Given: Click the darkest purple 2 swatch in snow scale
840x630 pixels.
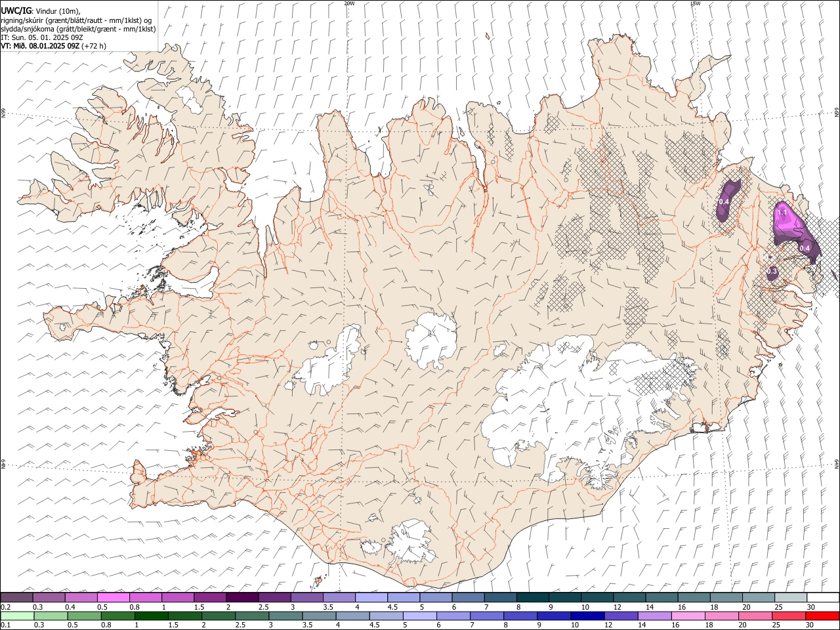Looking at the screenshot, I should 242,598.
